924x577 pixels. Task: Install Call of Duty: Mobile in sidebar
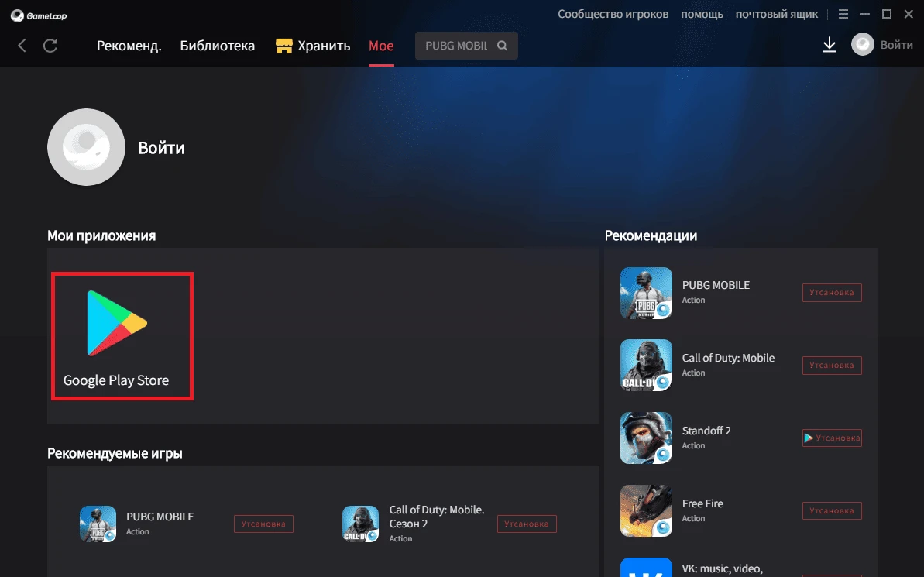click(x=832, y=366)
